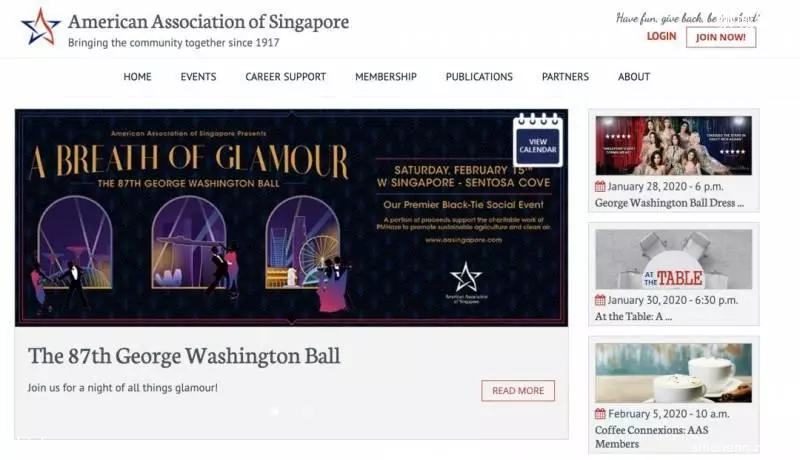Open the At the Table event thumbnail

click(x=673, y=260)
